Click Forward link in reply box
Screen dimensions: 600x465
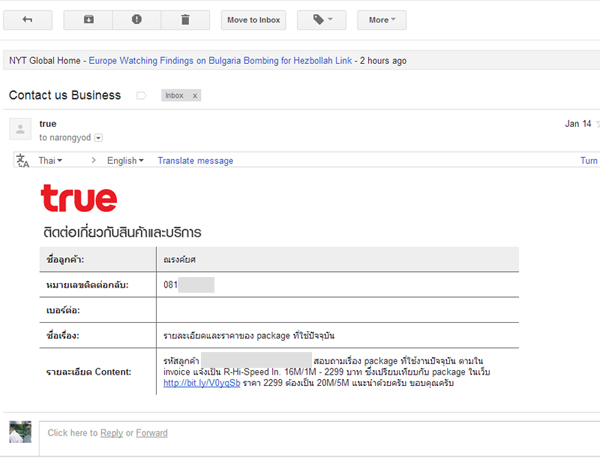(152, 433)
